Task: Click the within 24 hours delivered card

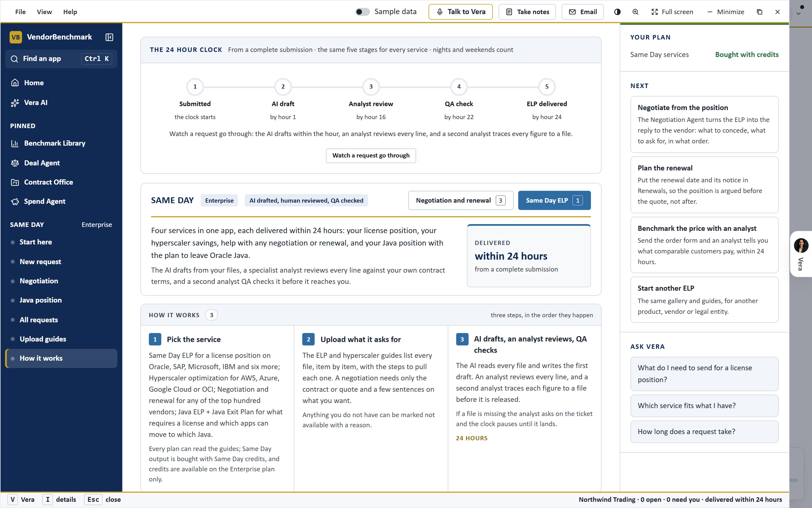Action: point(528,256)
